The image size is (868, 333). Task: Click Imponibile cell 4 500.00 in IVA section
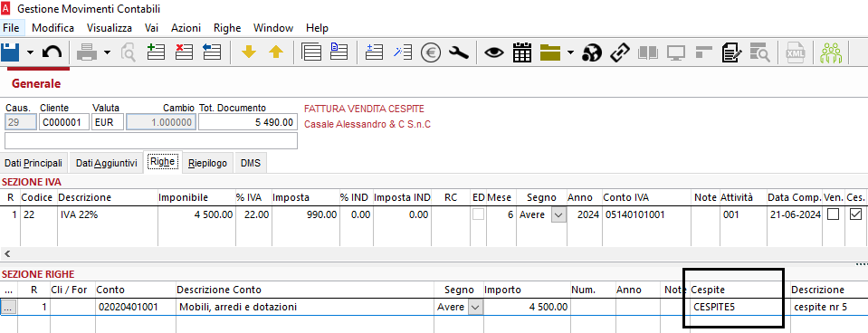coord(196,215)
